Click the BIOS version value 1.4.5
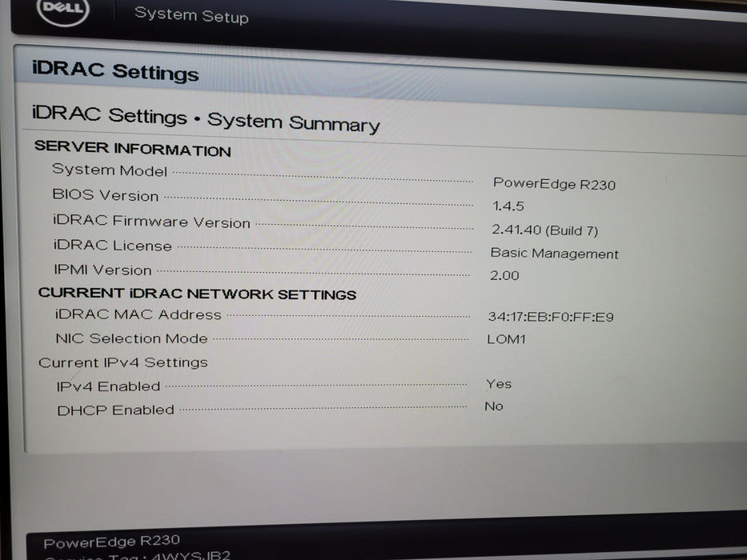This screenshot has height=560, width=747. coord(508,206)
